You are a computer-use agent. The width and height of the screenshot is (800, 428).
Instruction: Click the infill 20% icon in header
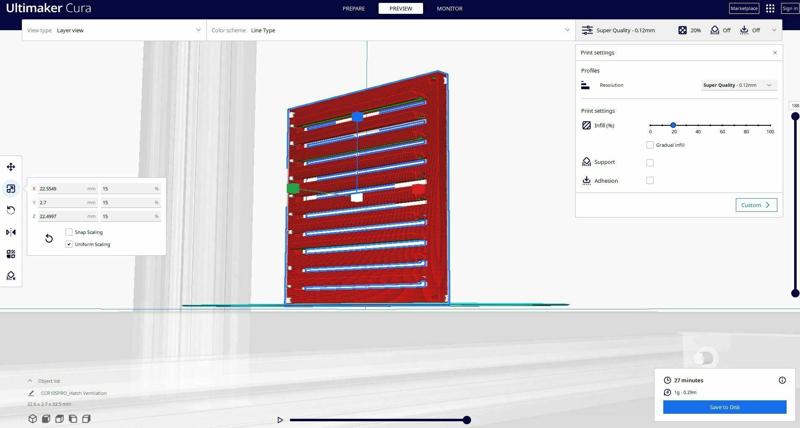tap(682, 30)
